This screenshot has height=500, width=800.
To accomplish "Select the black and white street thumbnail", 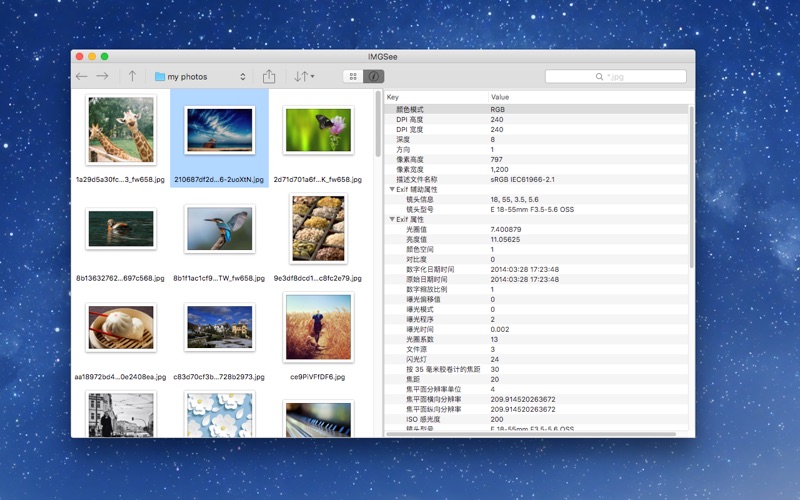I will coord(121,414).
